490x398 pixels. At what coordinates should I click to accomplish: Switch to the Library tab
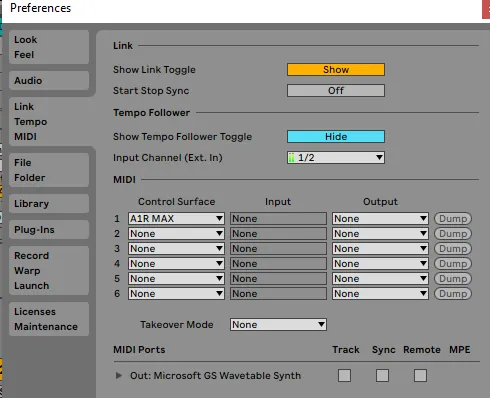(49, 203)
